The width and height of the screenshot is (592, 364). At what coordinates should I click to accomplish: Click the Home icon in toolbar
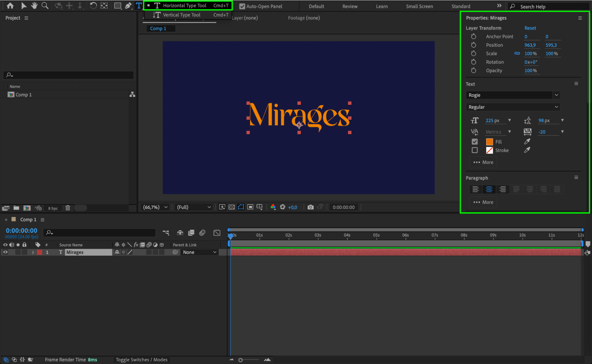click(10, 5)
